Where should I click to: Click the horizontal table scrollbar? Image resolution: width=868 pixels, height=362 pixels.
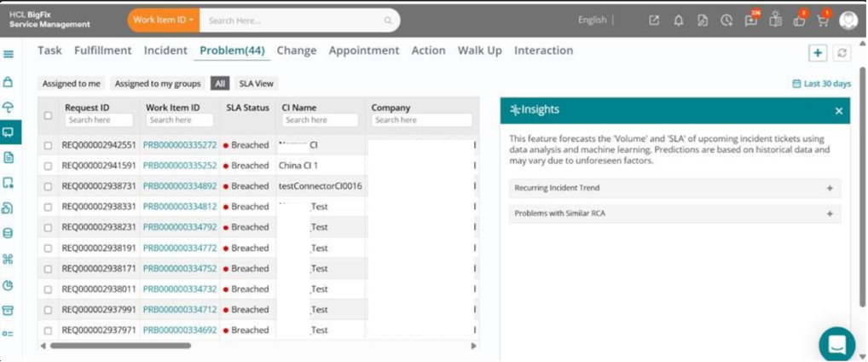(x=121, y=346)
